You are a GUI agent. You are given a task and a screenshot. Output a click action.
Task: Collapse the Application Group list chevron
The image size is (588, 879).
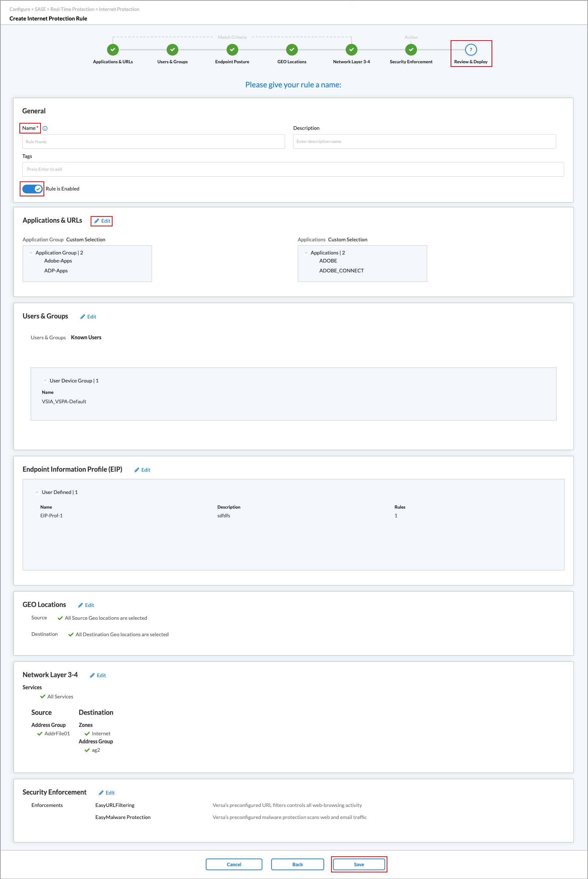pos(31,253)
